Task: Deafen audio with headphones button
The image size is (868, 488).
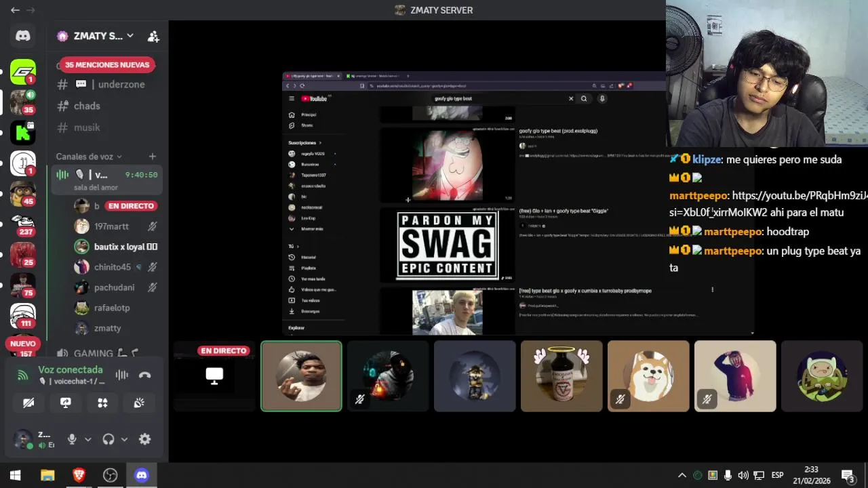Action: [108, 439]
